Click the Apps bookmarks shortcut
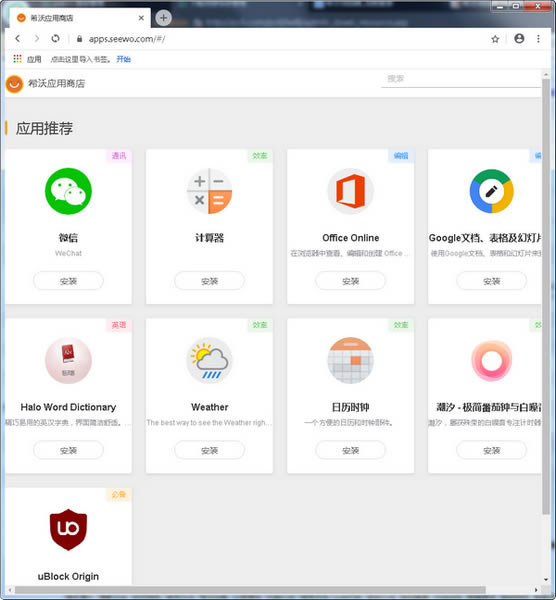This screenshot has width=556, height=600. 27,59
